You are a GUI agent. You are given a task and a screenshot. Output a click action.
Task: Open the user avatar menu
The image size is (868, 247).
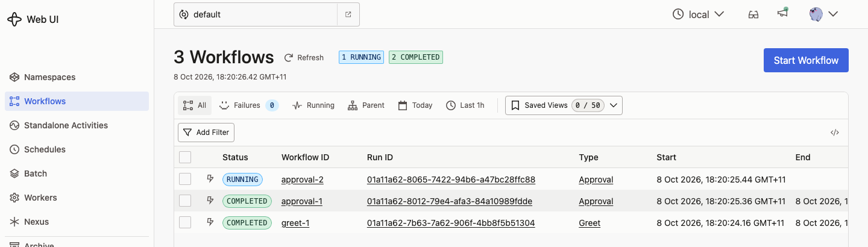823,14
